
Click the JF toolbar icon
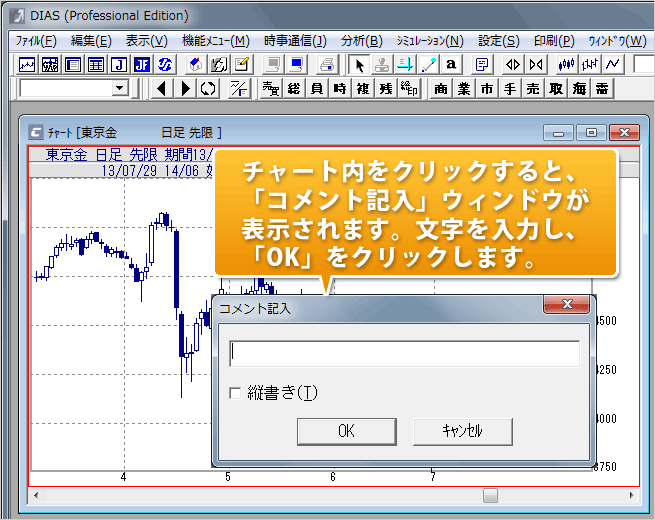(x=141, y=65)
